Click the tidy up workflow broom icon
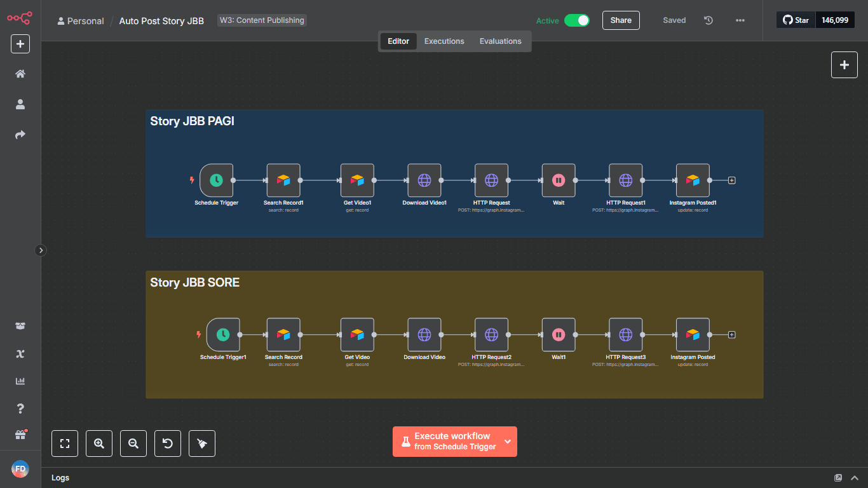The height and width of the screenshot is (488, 868). point(202,444)
